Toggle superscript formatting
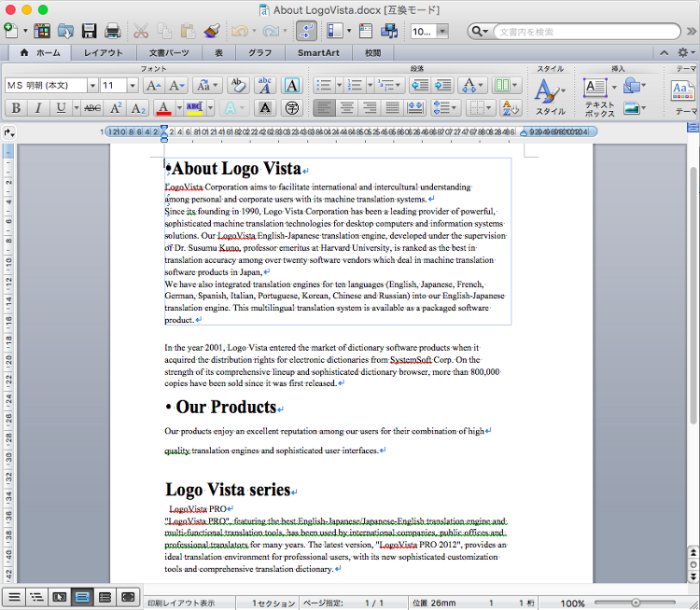This screenshot has height=610, width=700. click(115, 108)
